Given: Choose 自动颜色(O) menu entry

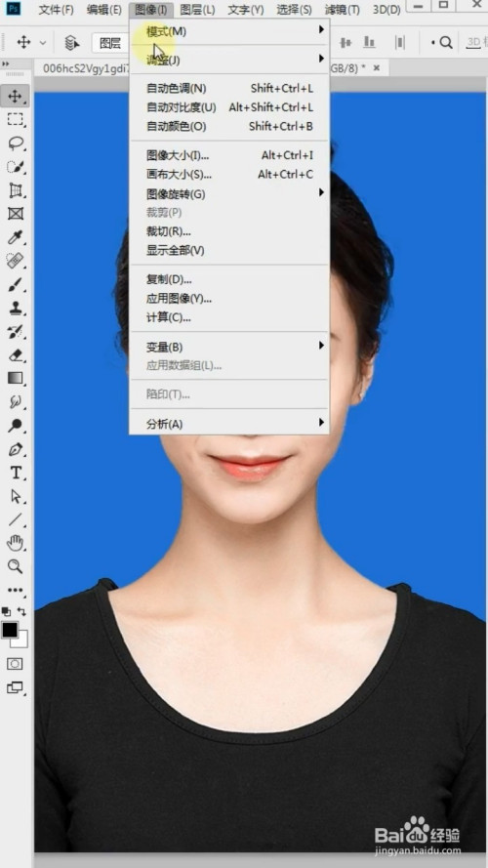Looking at the screenshot, I should [x=229, y=126].
